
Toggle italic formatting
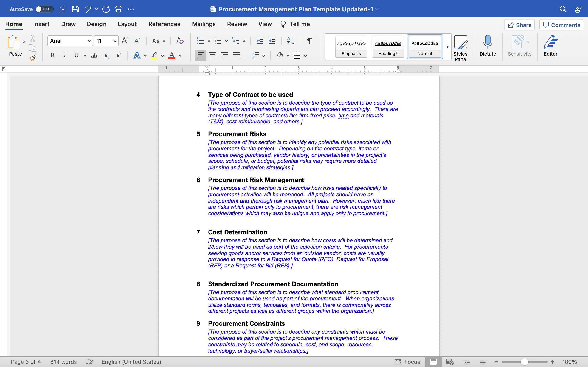click(64, 55)
